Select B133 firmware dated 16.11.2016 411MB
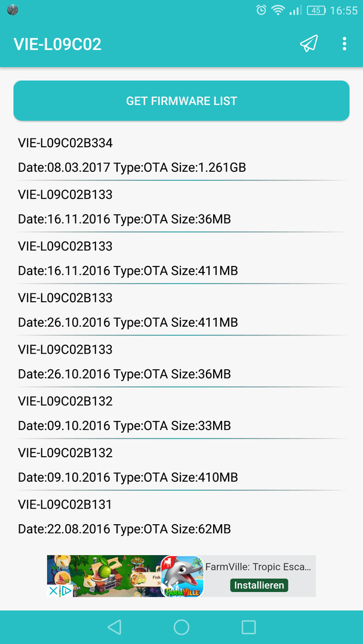This screenshot has width=363, height=644. coord(181,258)
